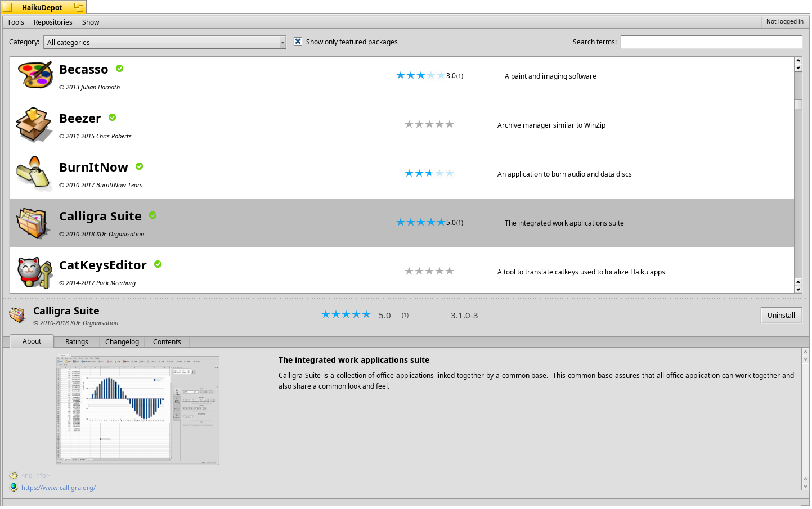Click the BurnItNow lighter icon

click(34, 173)
